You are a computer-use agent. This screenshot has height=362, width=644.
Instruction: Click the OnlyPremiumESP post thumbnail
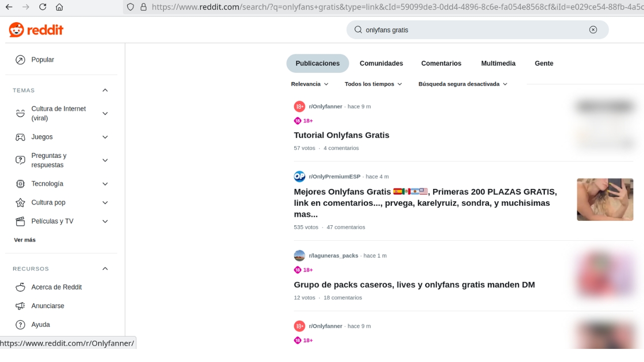(x=605, y=199)
